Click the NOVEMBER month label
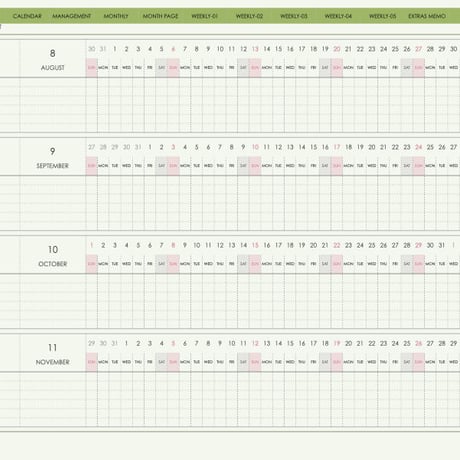This screenshot has height=460, width=460. point(53,362)
